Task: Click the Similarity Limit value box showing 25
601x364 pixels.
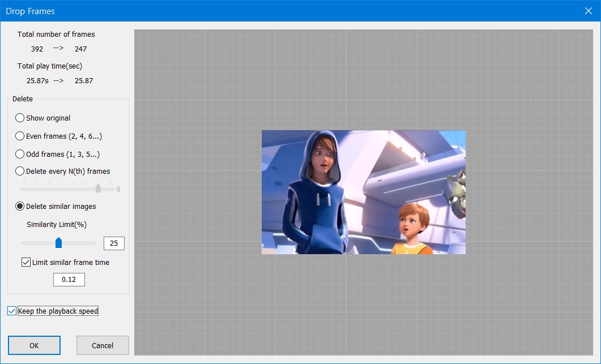Action: click(x=114, y=243)
